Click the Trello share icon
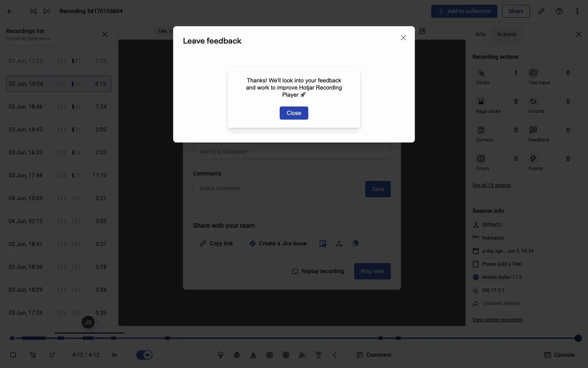Image resolution: width=588 pixels, height=368 pixels. (x=323, y=243)
